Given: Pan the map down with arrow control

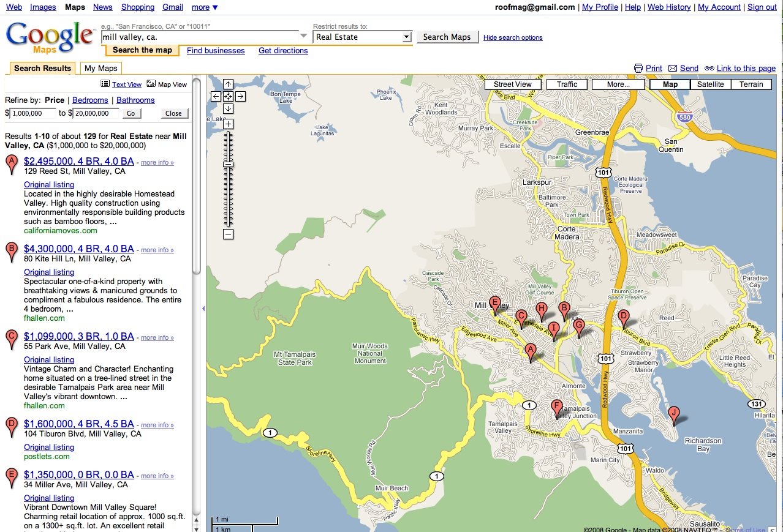Looking at the screenshot, I should coord(228,108).
